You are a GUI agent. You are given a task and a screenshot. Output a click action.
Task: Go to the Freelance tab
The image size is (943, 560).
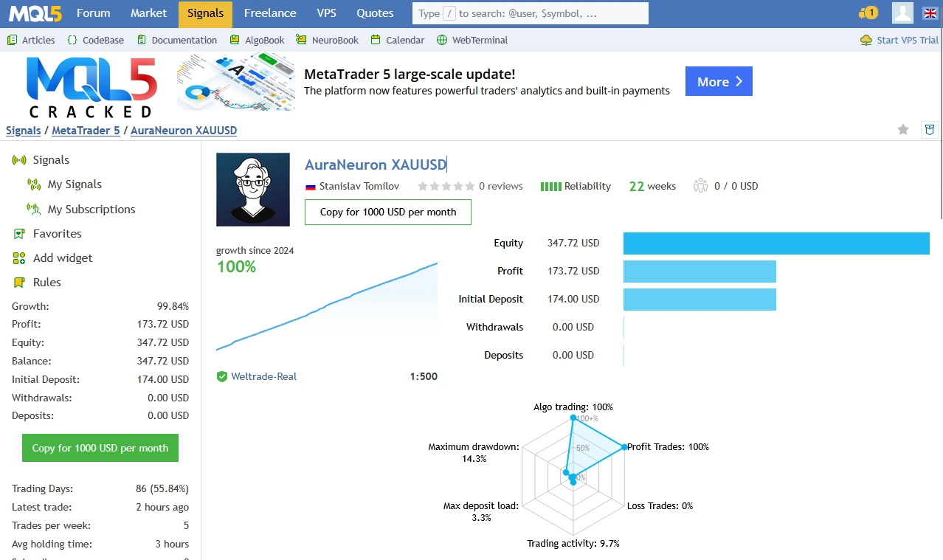pos(270,13)
